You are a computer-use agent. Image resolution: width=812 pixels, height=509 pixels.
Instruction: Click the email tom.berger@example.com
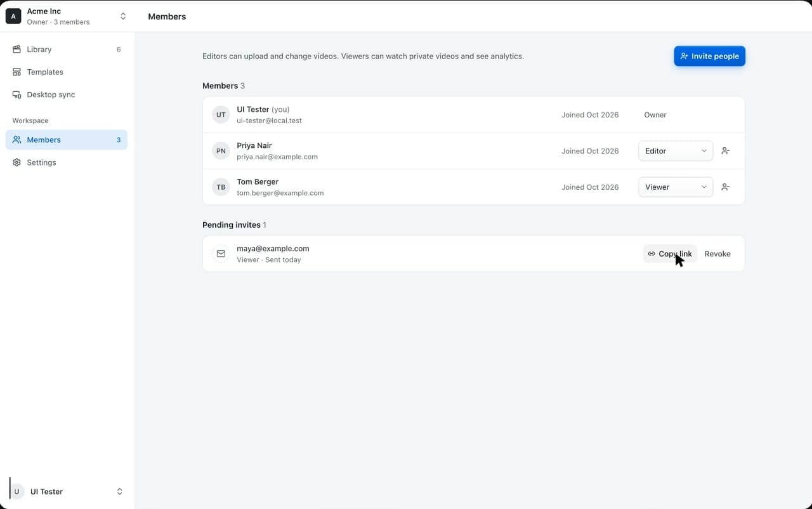280,193
